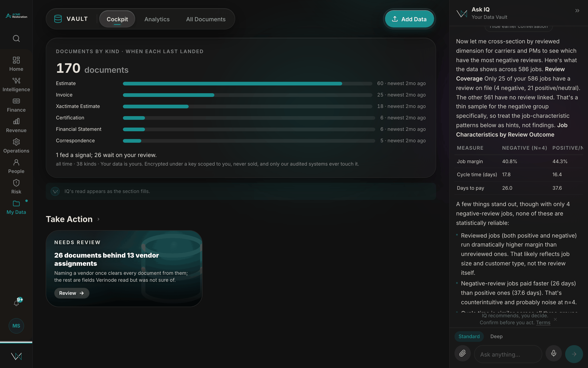Click the Certification row label

70,118
